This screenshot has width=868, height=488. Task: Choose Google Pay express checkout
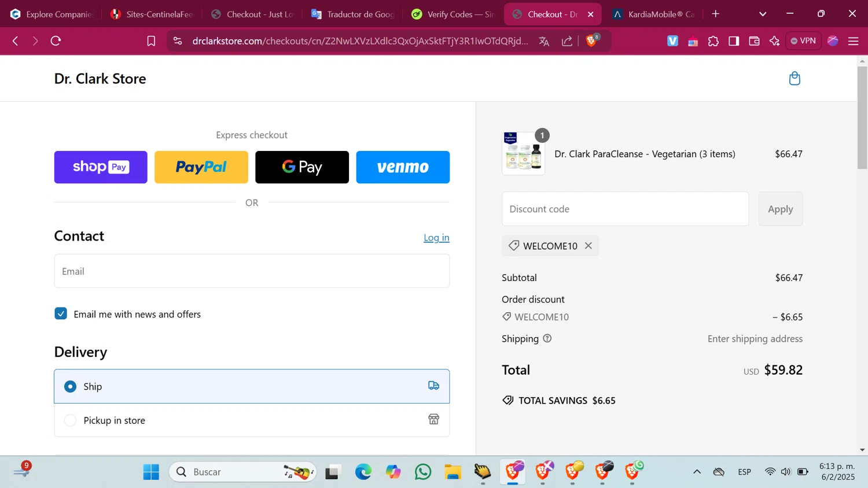click(x=302, y=167)
